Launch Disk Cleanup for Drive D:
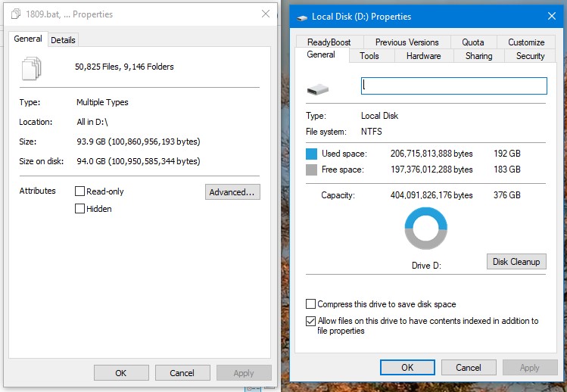 (x=516, y=261)
